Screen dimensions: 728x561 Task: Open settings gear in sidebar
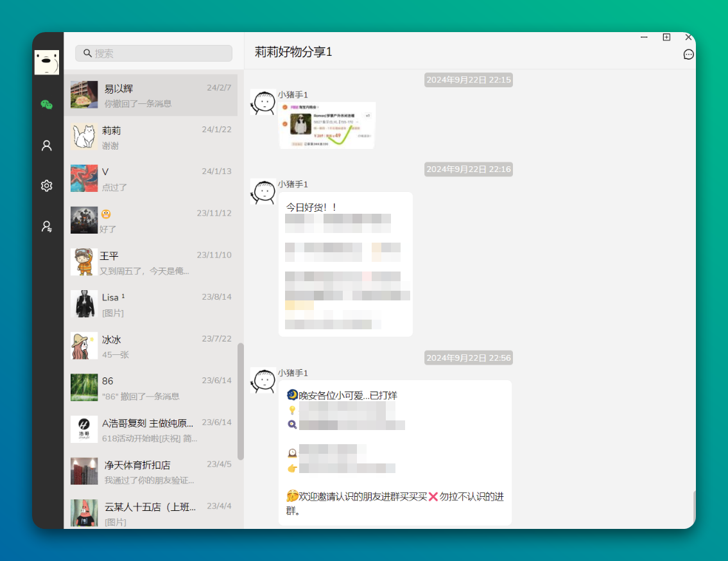[46, 186]
